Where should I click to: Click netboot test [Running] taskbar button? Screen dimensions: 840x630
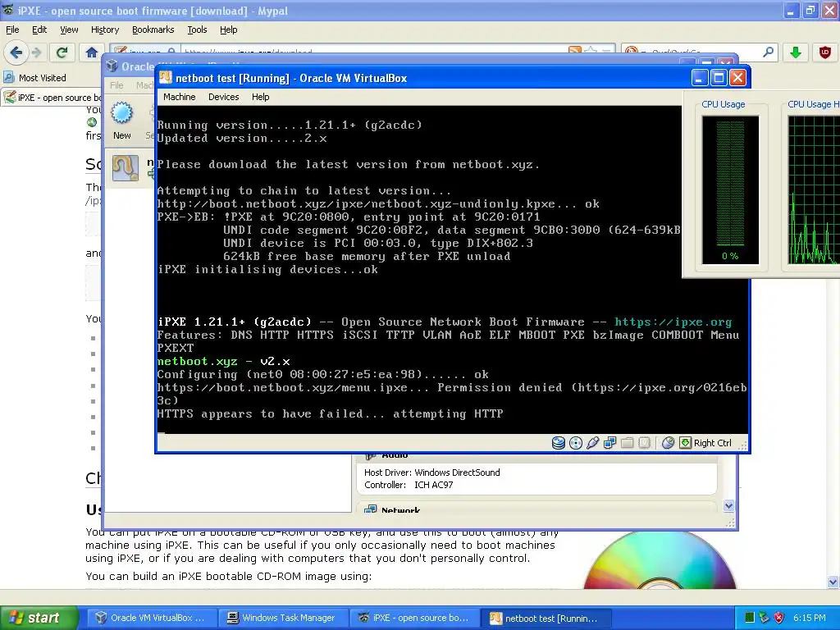(545, 618)
